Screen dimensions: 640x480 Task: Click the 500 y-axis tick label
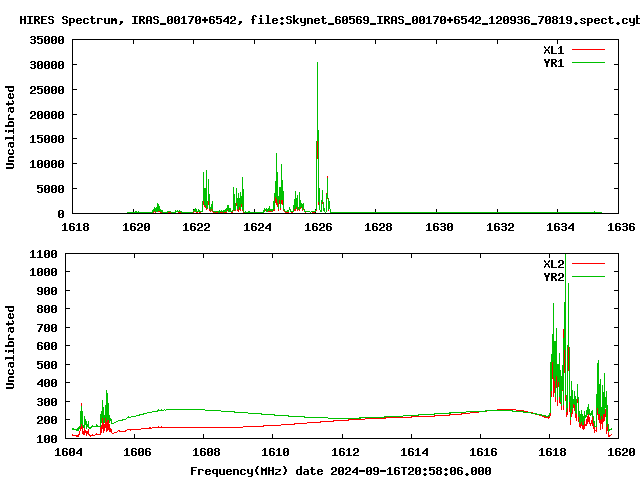click(x=47, y=364)
